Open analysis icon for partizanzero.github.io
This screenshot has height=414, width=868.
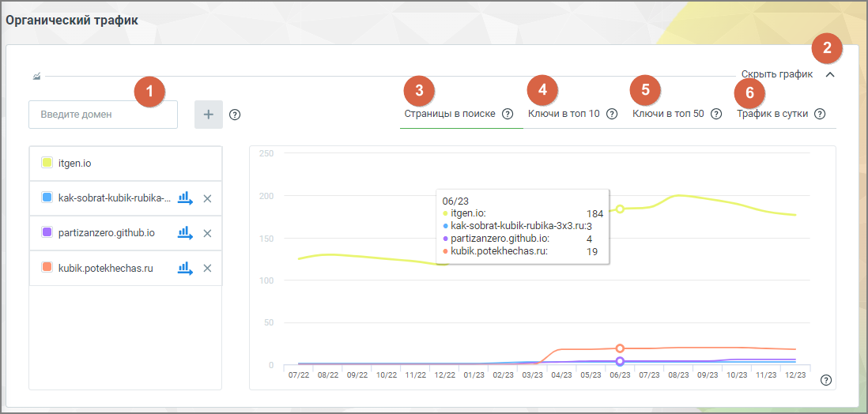pos(185,233)
